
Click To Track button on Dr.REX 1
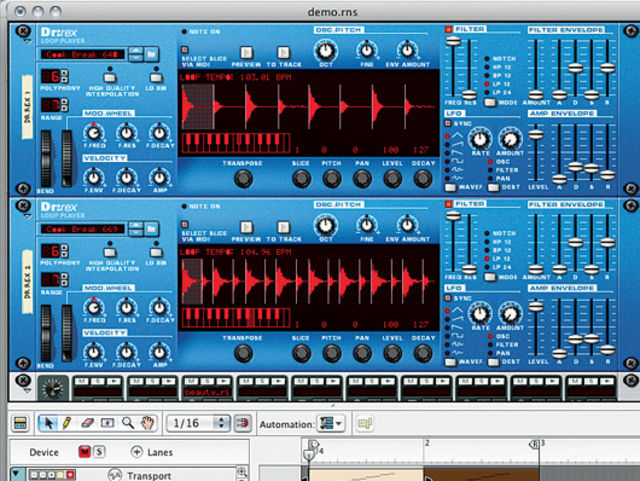[x=283, y=52]
